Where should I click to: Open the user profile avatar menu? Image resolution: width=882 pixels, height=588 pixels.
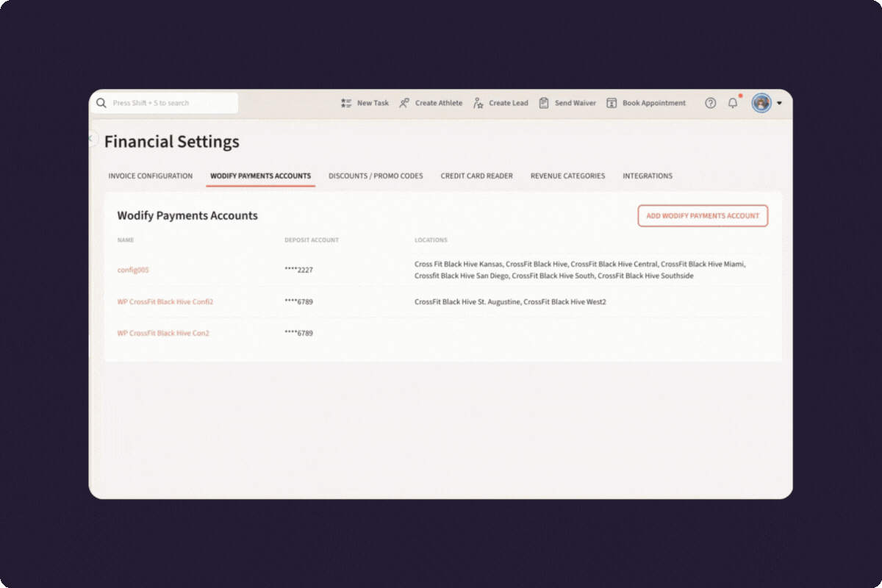pyautogui.click(x=761, y=103)
